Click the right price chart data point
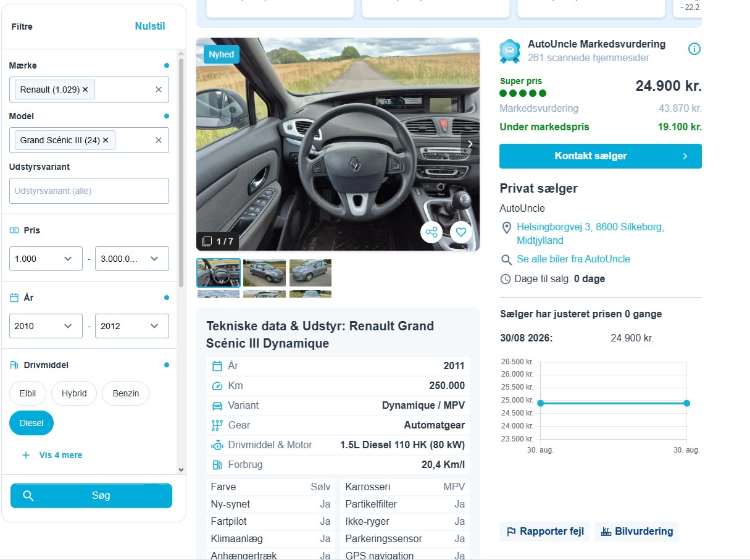The height and width of the screenshot is (560, 750). [x=687, y=403]
